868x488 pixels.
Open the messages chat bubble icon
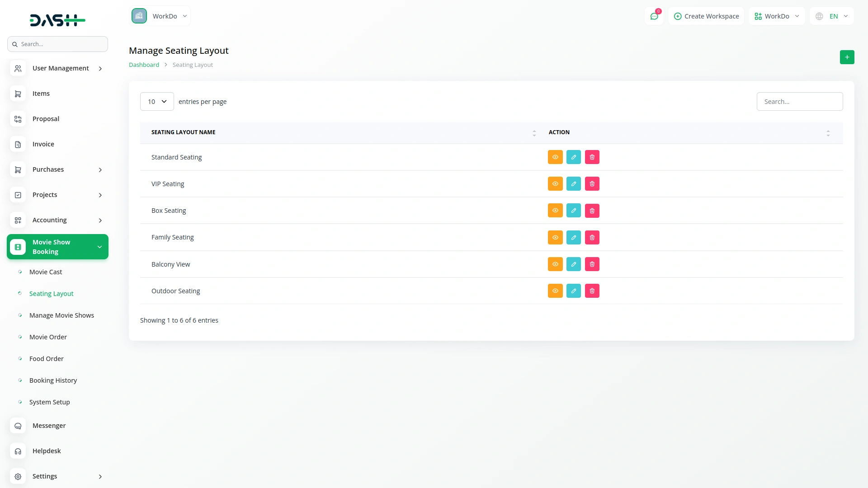654,16
